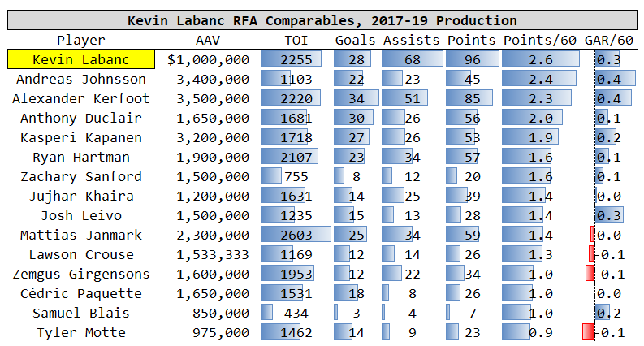Select Lawson Crouse's Points/60 value 1.3
The width and height of the screenshot is (644, 346).
(x=541, y=255)
